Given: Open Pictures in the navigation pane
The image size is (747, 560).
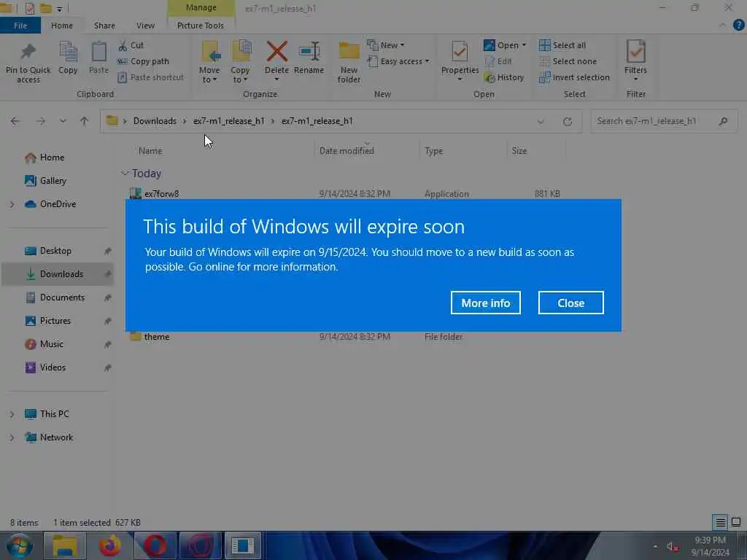Looking at the screenshot, I should 55,321.
